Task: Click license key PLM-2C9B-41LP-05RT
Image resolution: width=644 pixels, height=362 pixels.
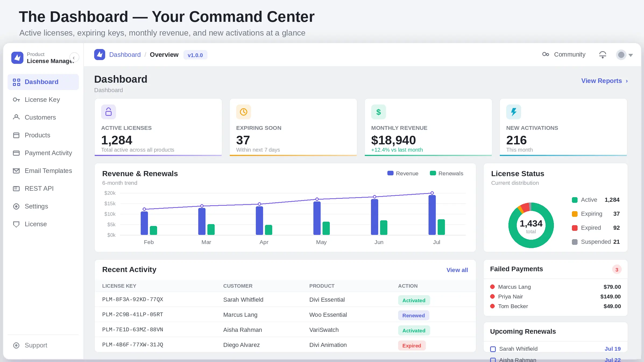Action: pyautogui.click(x=133, y=315)
